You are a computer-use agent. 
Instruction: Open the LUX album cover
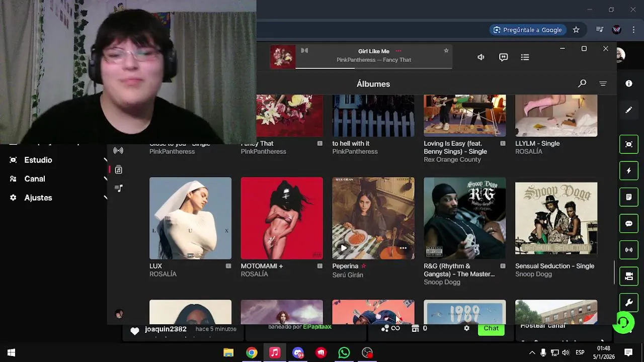(x=190, y=218)
